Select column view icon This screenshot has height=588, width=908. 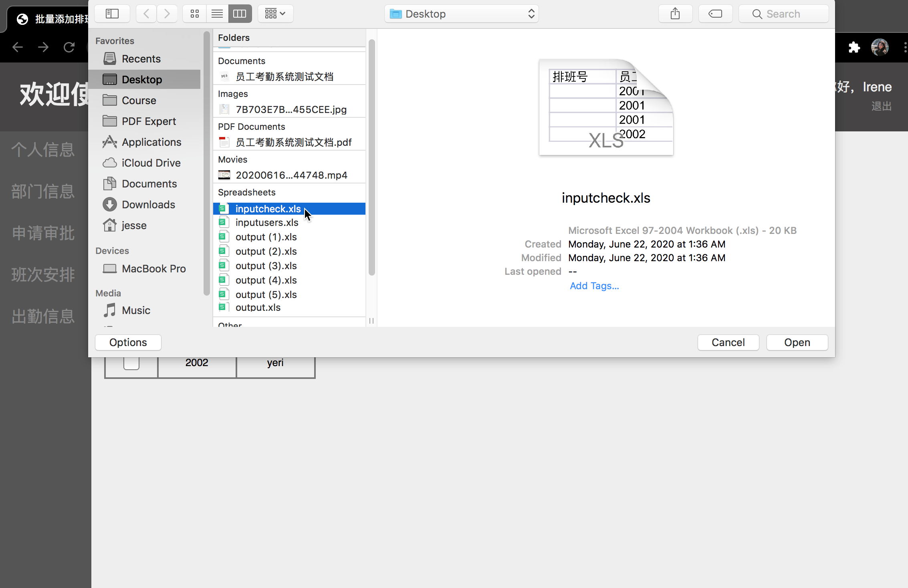point(240,14)
